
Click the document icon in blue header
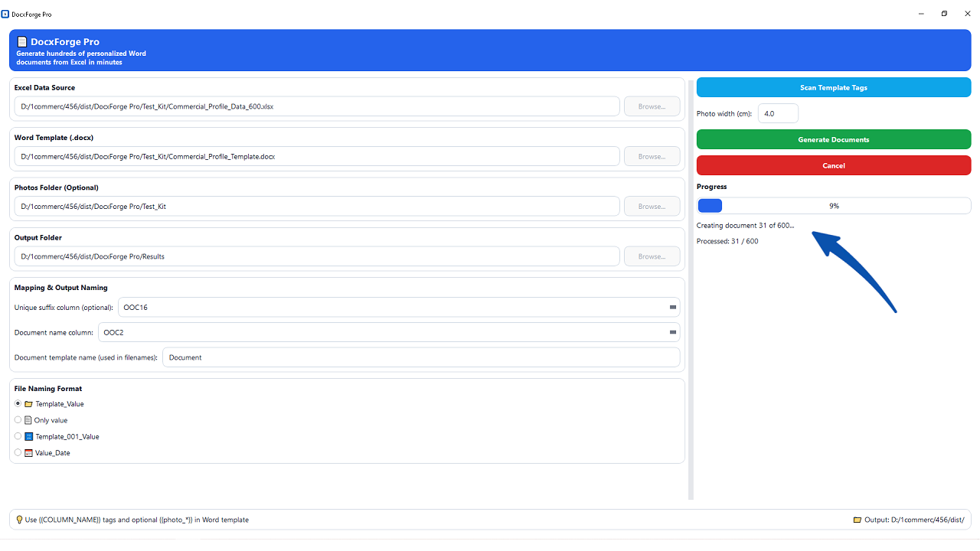(x=22, y=42)
